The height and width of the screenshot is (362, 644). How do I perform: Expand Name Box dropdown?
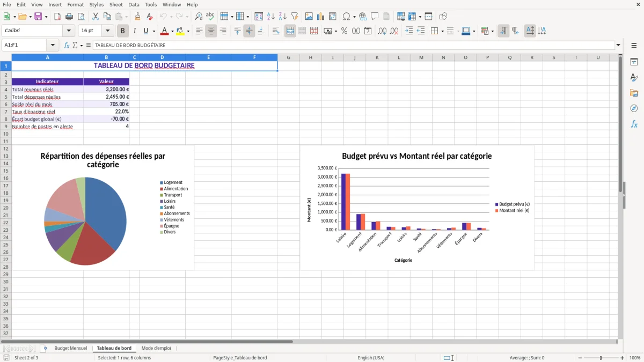pos(53,45)
